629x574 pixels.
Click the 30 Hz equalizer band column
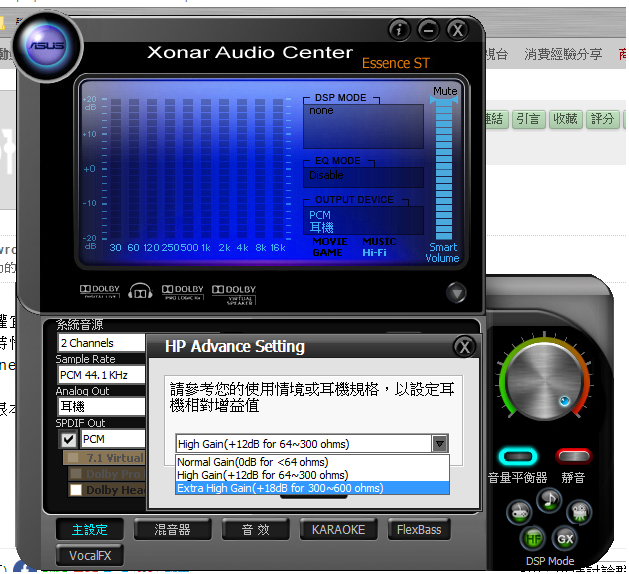click(x=116, y=169)
